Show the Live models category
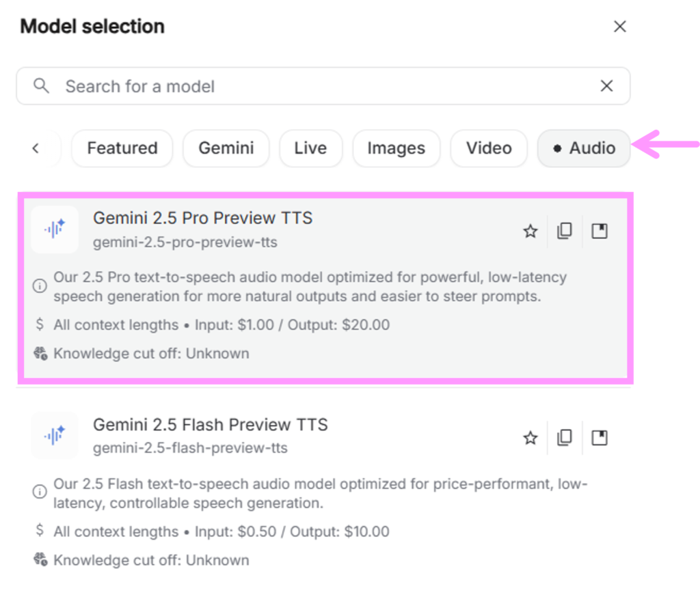This screenshot has width=700, height=597. 310,148
